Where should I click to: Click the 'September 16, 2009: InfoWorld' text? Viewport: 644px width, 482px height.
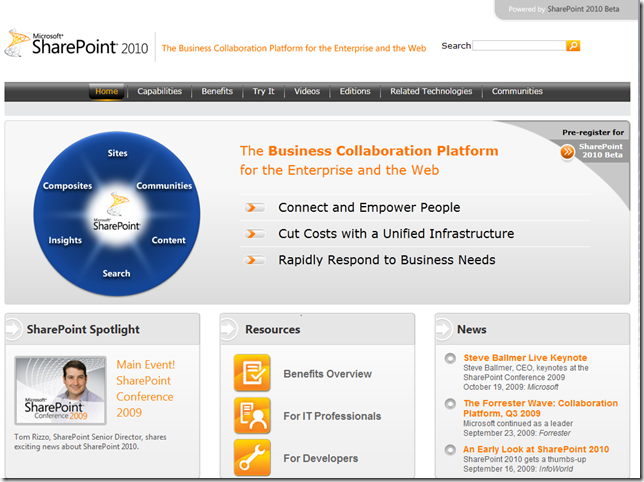pos(518,469)
